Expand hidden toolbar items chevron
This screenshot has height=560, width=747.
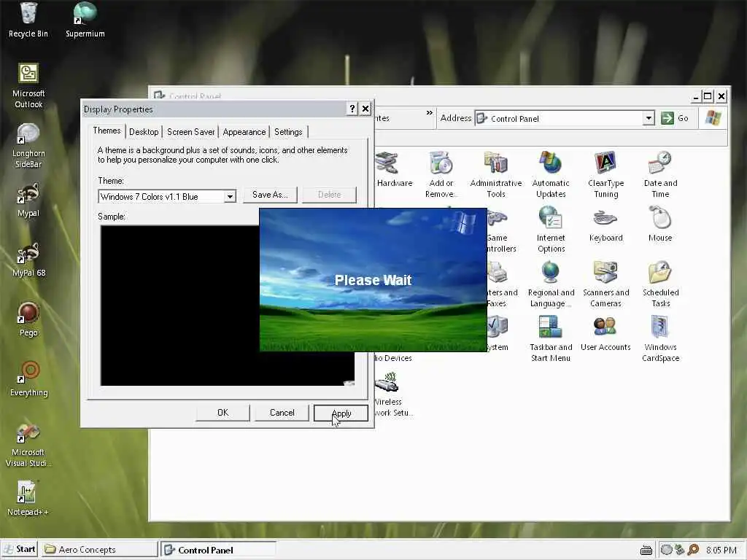click(x=429, y=113)
